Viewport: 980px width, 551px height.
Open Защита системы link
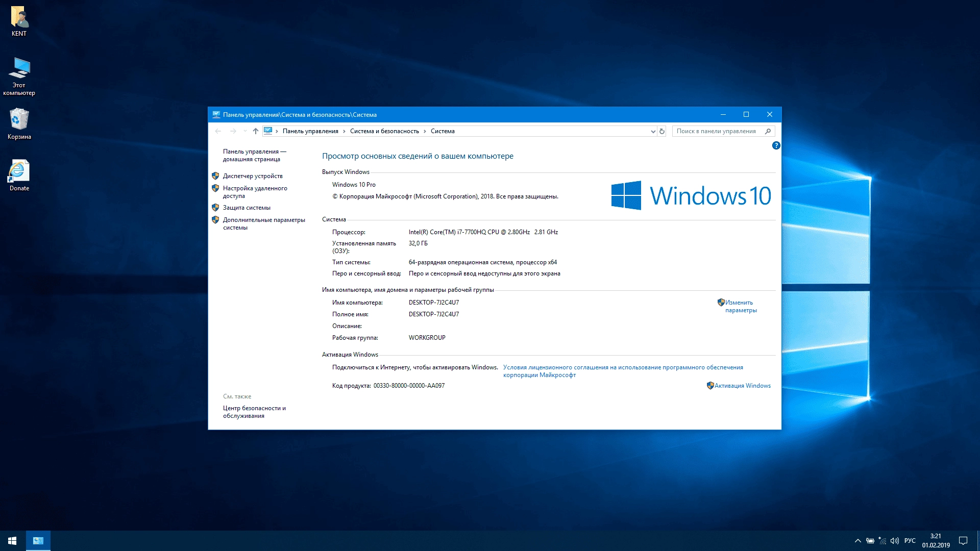[247, 208]
